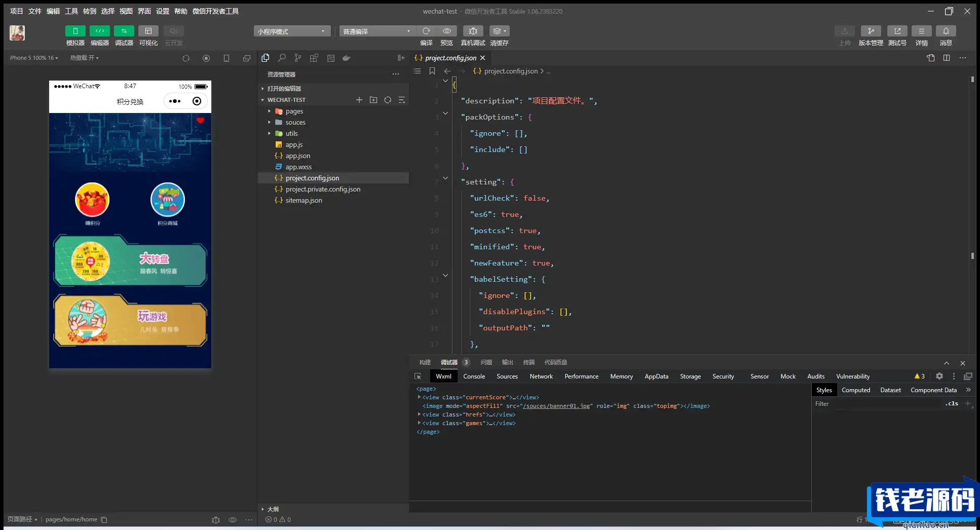Click the preview eye icon

[446, 31]
